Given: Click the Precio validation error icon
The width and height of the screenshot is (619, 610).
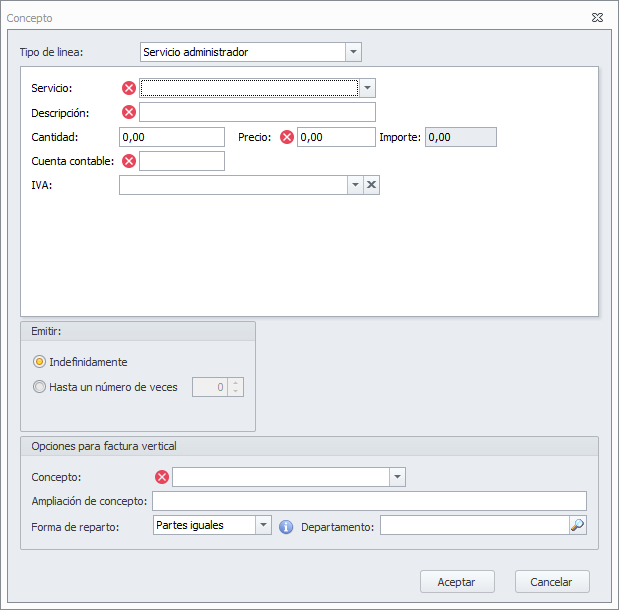Looking at the screenshot, I should (287, 137).
